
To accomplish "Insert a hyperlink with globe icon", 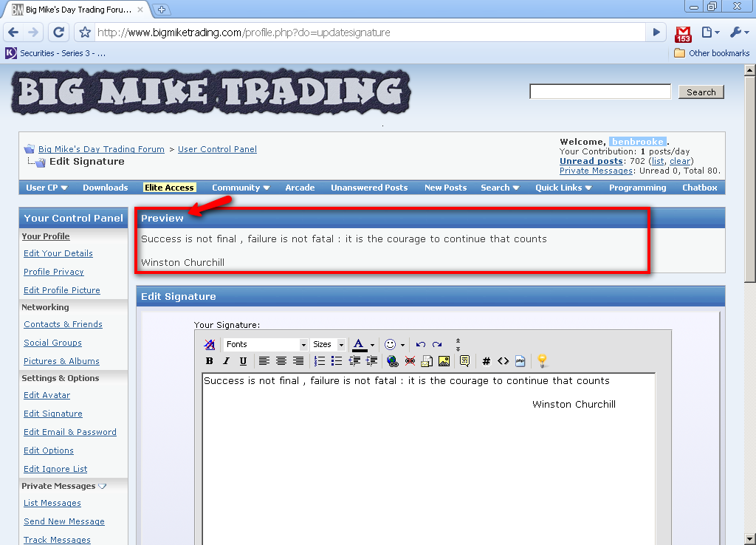I will [x=393, y=361].
